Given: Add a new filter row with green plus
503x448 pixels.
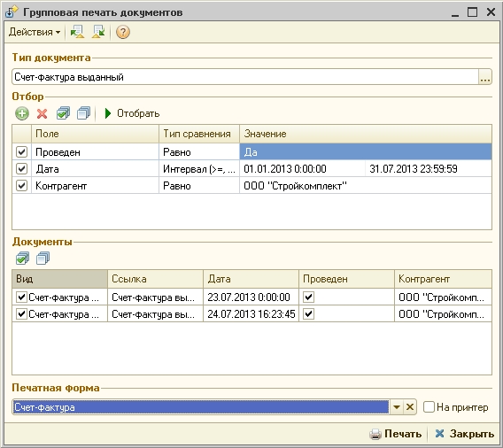Looking at the screenshot, I should point(22,113).
